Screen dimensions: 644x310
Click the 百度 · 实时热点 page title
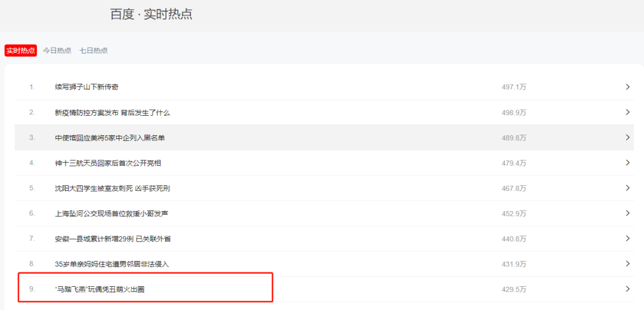pos(151,14)
